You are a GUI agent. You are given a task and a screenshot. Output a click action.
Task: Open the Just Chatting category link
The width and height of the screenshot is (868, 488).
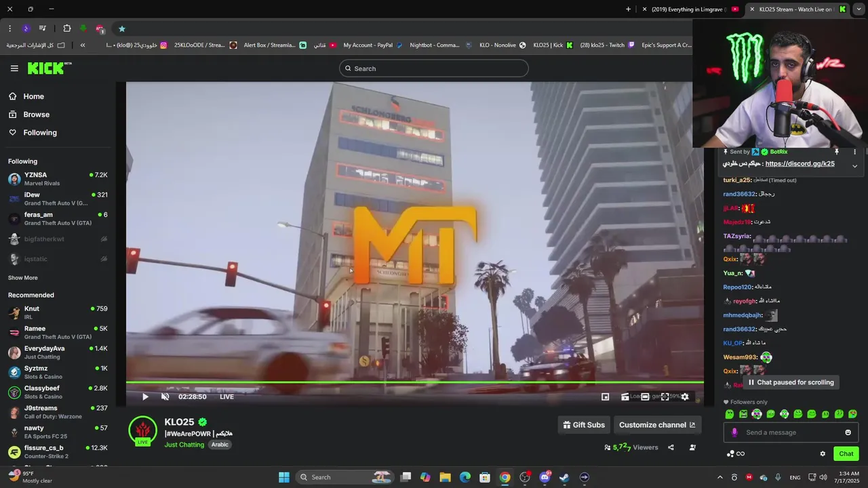[184, 445]
